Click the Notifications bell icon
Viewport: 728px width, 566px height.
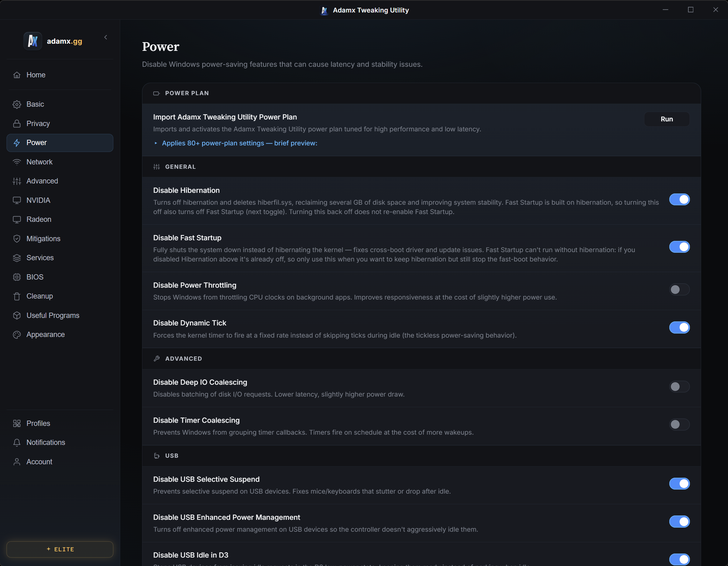click(17, 443)
